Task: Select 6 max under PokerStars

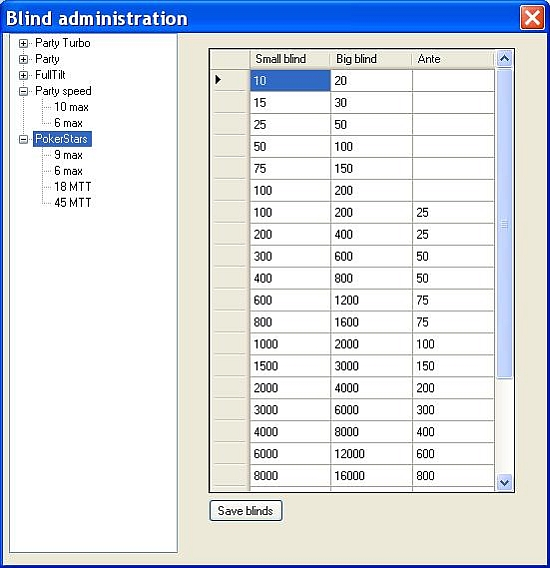Action: tap(68, 171)
